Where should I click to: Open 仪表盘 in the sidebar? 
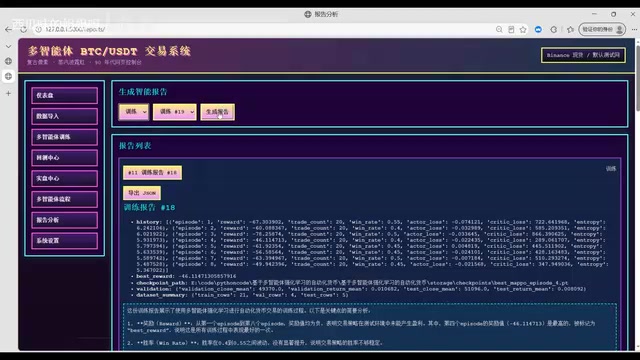click(x=64, y=96)
